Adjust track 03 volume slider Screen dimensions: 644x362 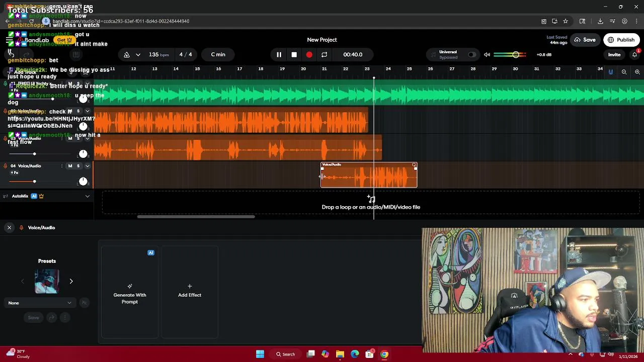[34, 154]
